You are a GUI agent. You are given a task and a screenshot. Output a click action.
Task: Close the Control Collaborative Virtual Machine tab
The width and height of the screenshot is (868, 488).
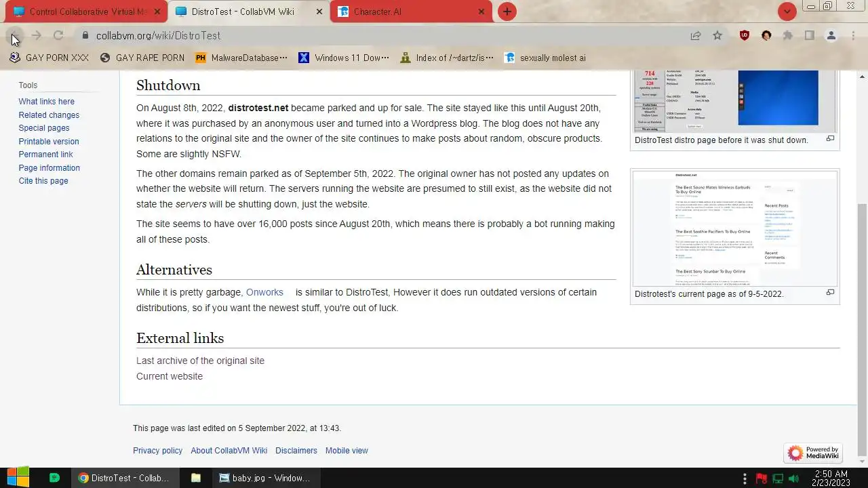[157, 12]
